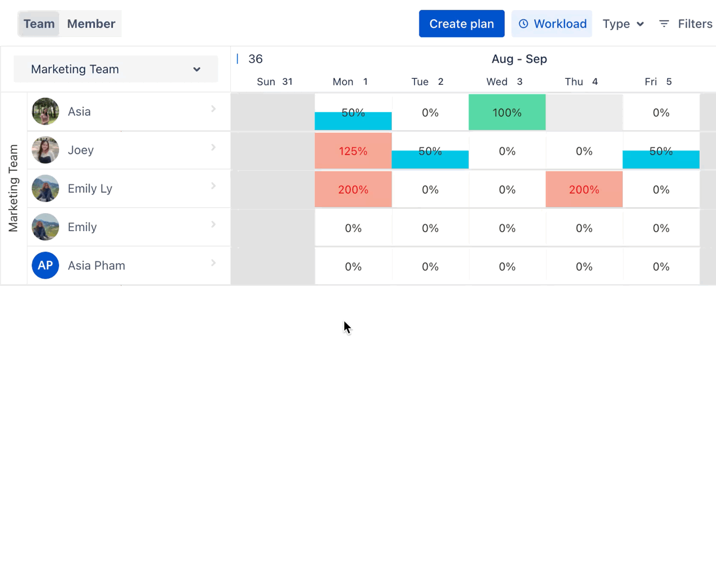Expand Joey's row chevron
This screenshot has width=716, height=588.
click(x=214, y=147)
